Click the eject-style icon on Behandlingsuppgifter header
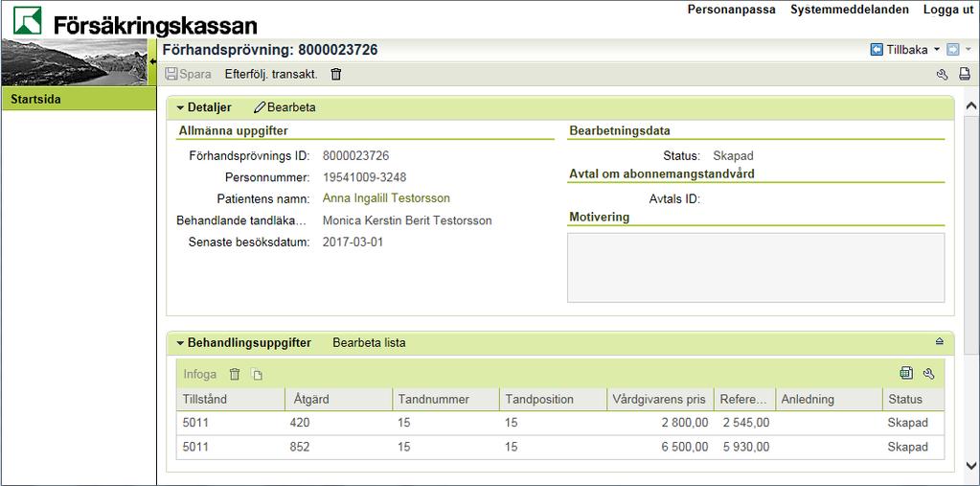 (940, 341)
